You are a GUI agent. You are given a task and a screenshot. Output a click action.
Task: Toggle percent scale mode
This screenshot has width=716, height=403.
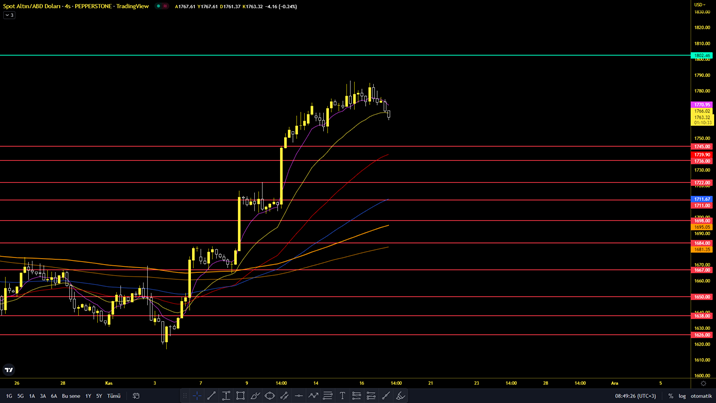point(671,396)
